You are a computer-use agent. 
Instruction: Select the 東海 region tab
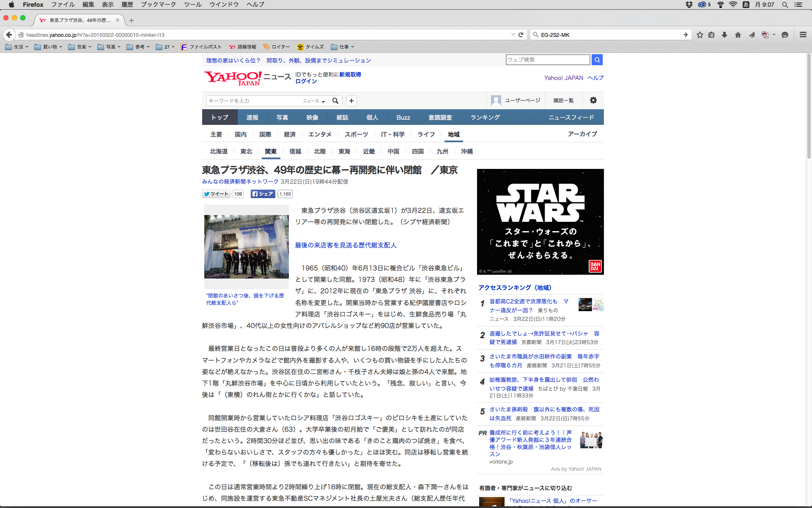(344, 151)
